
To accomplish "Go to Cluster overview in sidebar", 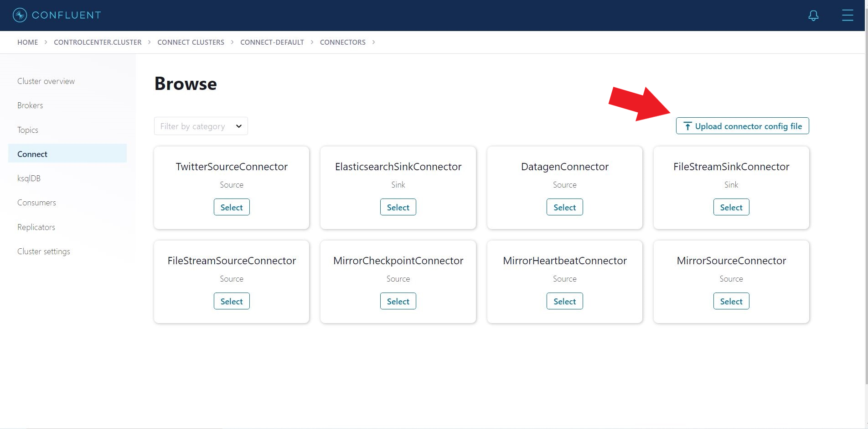I will (x=46, y=81).
